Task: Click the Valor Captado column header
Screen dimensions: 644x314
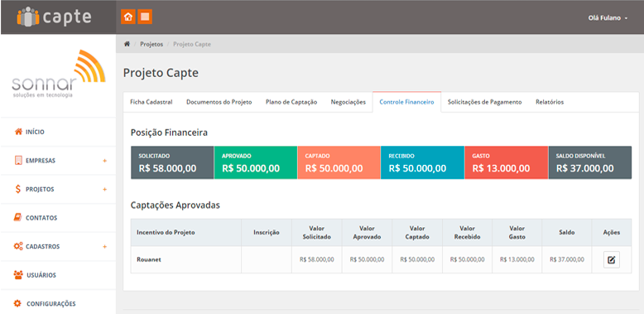Action: [x=417, y=233]
